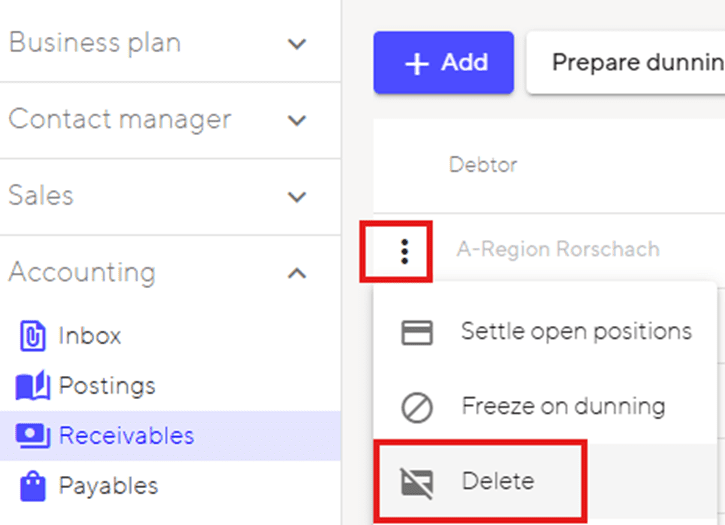This screenshot has height=525, width=725.
Task: Expand the Business plan section
Action: pos(296,44)
